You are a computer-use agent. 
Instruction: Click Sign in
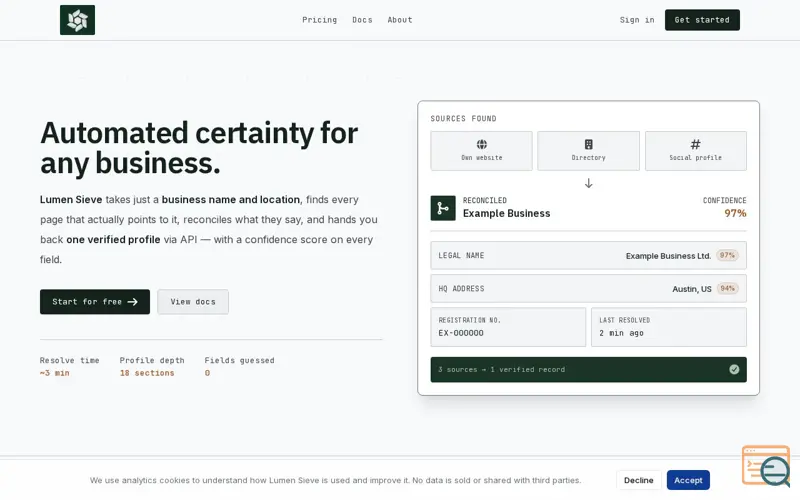[637, 20]
